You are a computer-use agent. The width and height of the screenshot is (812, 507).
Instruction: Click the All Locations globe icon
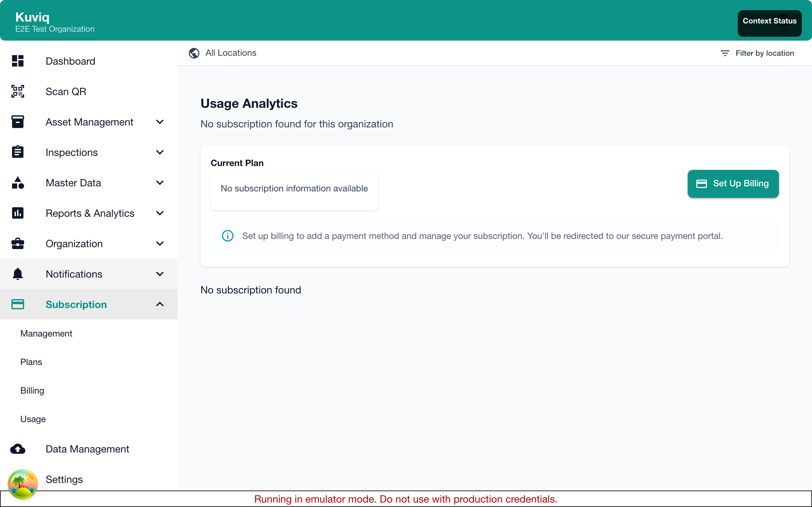194,53
